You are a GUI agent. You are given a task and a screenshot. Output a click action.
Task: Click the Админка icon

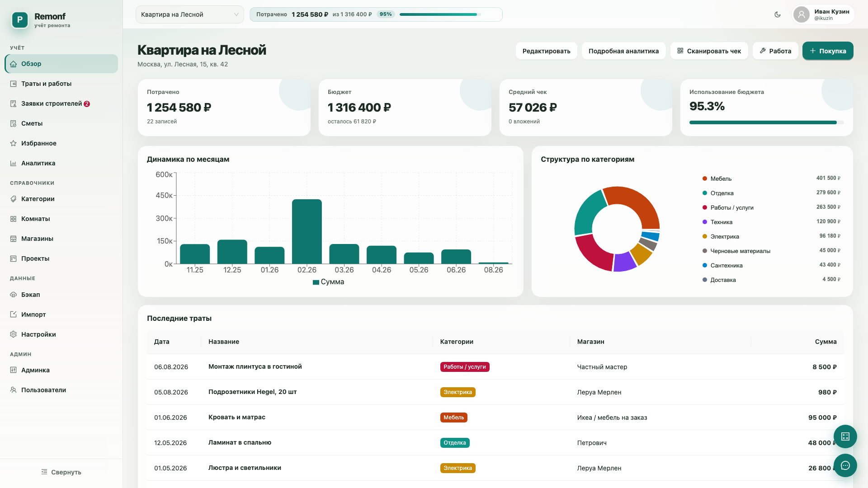pyautogui.click(x=14, y=370)
